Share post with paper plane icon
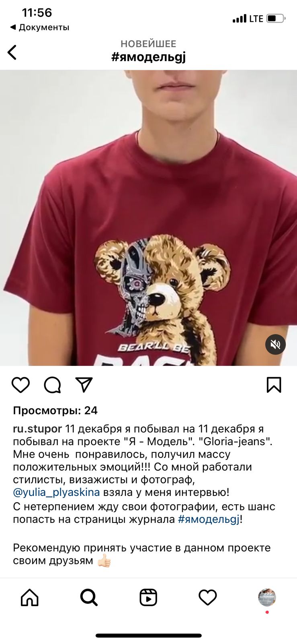 point(84,385)
